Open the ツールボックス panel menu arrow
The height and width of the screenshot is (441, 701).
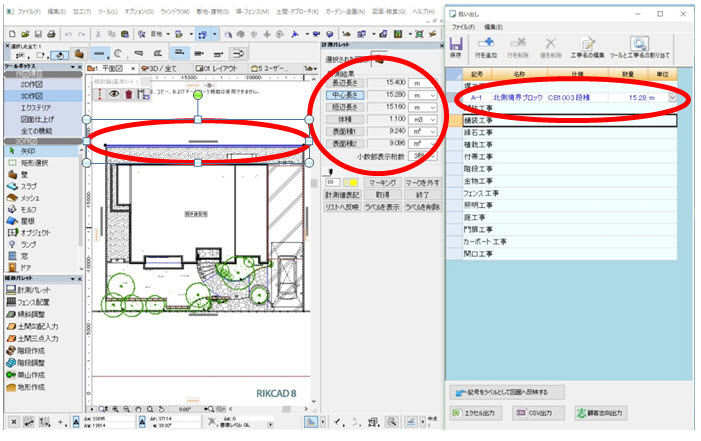click(73, 67)
